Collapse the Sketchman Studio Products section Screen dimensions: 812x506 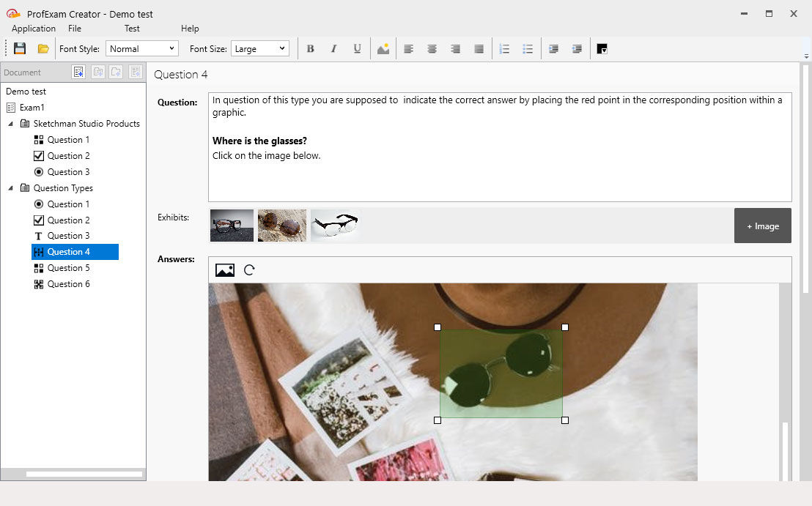click(10, 124)
